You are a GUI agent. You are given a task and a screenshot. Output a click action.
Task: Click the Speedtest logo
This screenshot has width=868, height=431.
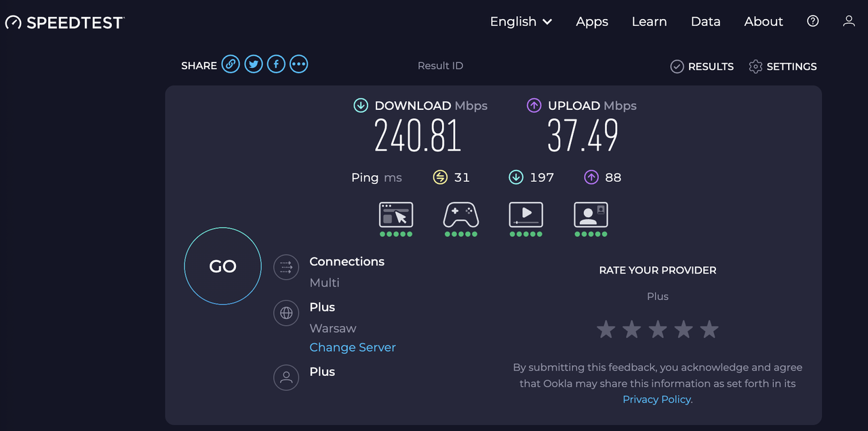pos(64,22)
